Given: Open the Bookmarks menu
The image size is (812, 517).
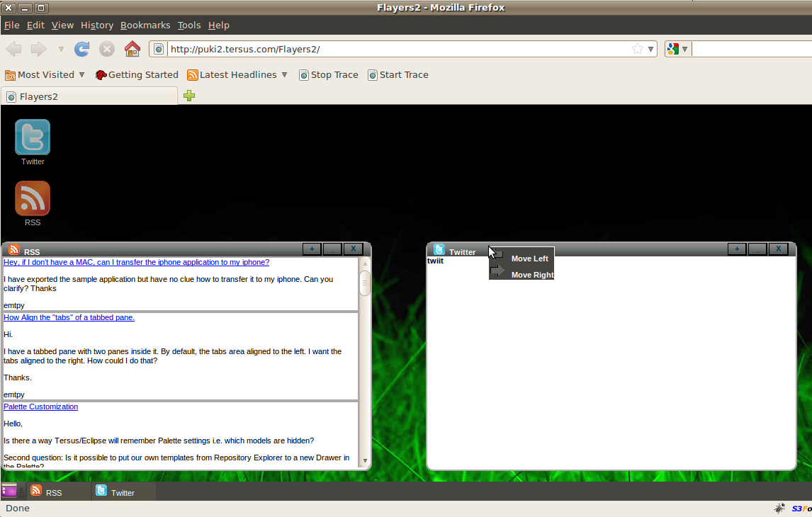Looking at the screenshot, I should [x=145, y=25].
